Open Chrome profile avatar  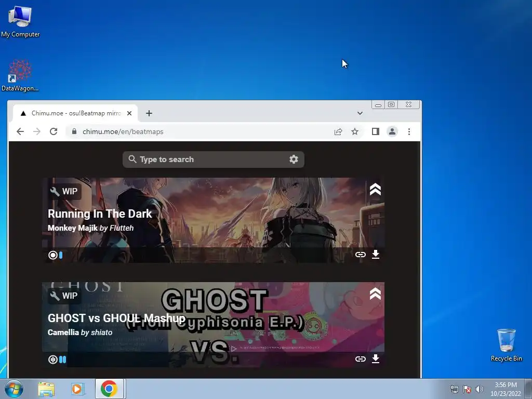pos(392,131)
